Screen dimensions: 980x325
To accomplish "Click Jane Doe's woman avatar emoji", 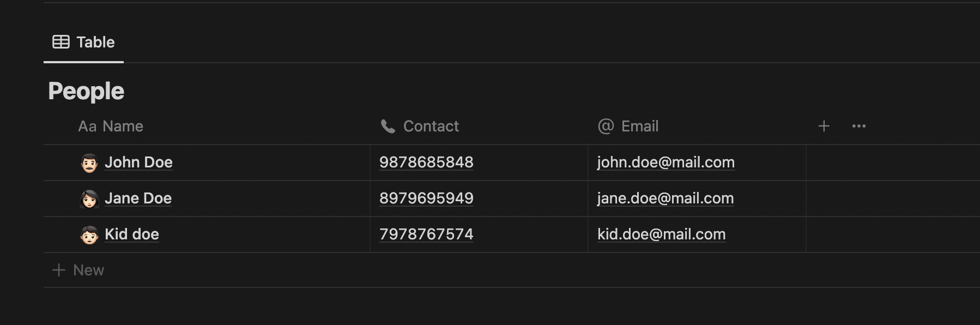I will tap(89, 199).
